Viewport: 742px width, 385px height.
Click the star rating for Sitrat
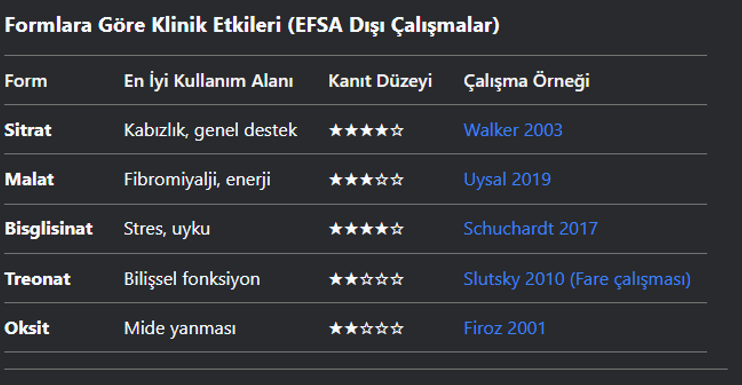(366, 130)
